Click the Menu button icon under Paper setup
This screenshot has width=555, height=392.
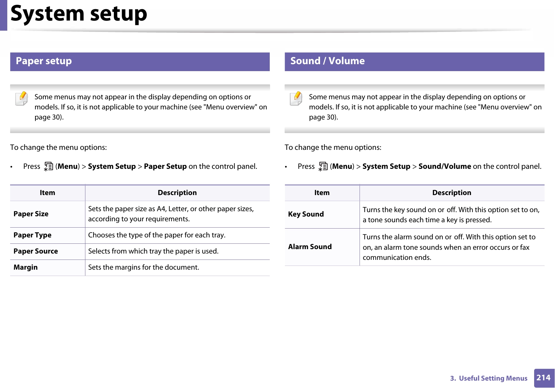click(48, 166)
